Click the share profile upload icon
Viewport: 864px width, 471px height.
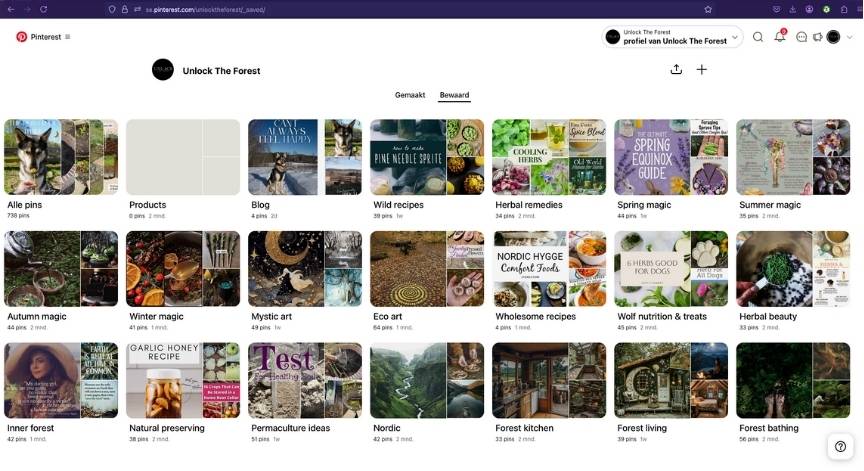click(x=676, y=69)
